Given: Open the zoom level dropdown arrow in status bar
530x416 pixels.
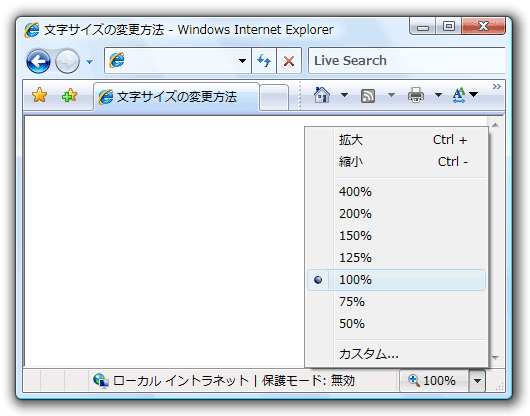Looking at the screenshot, I should tap(477, 381).
